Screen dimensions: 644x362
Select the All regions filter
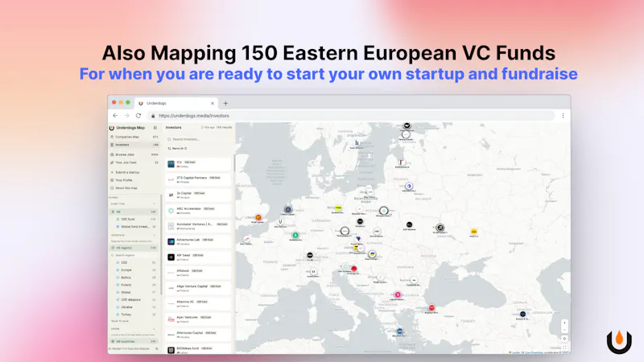134,248
